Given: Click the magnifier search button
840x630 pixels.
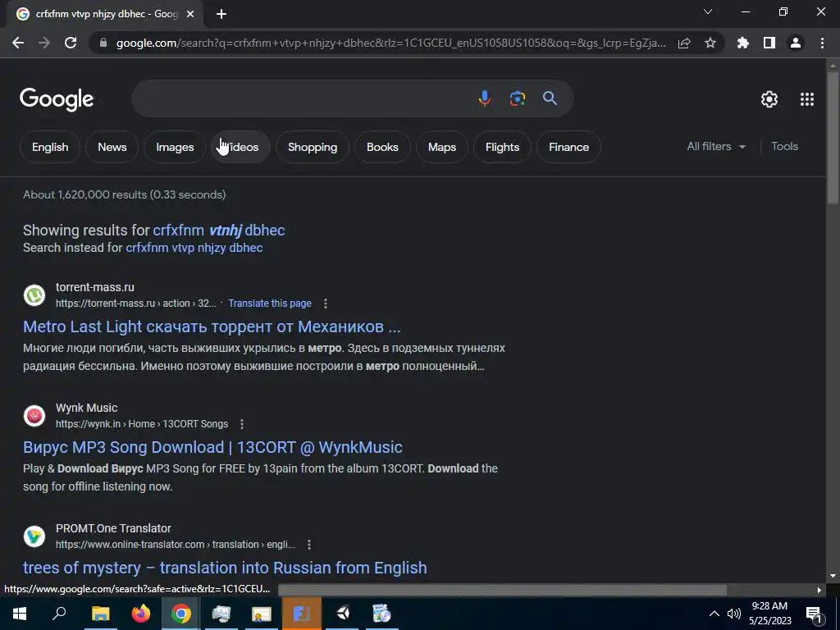Looking at the screenshot, I should pyautogui.click(x=550, y=98).
